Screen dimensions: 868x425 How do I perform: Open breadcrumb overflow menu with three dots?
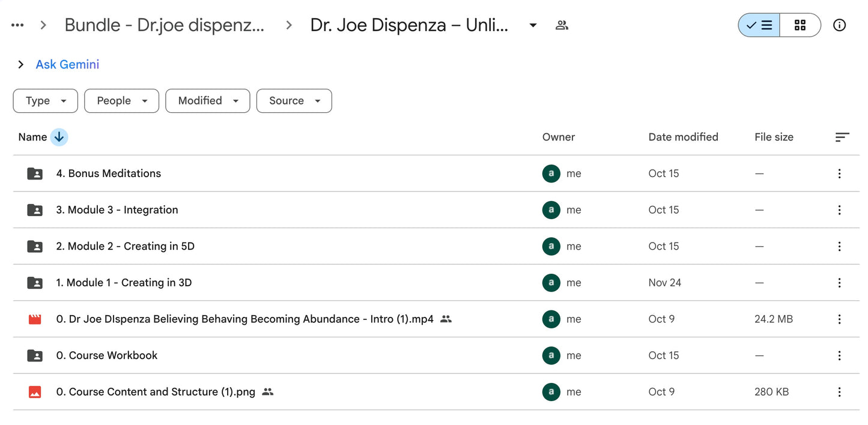[x=17, y=25]
